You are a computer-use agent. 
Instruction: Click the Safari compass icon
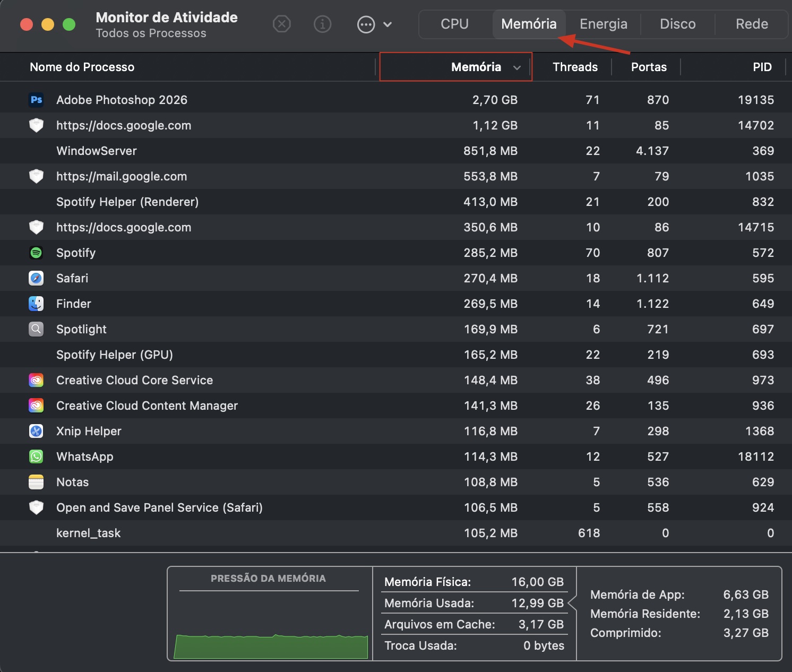[x=36, y=278]
